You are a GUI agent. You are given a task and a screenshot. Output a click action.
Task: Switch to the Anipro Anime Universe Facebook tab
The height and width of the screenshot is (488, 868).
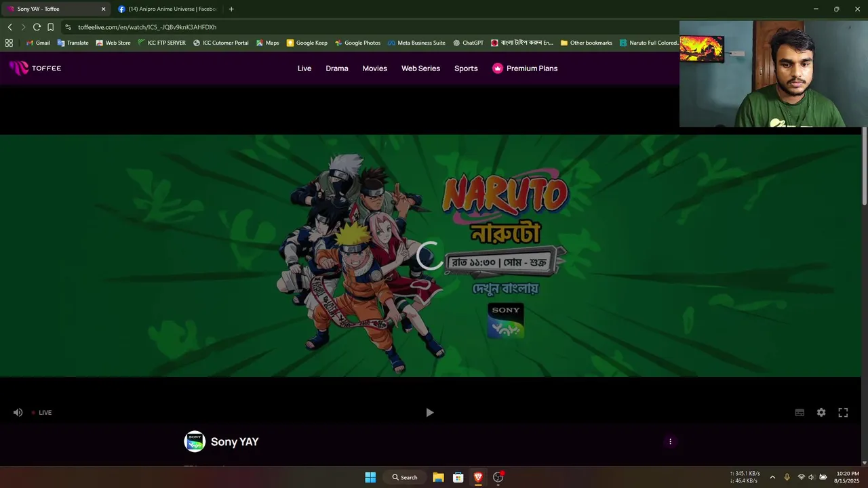click(x=168, y=9)
